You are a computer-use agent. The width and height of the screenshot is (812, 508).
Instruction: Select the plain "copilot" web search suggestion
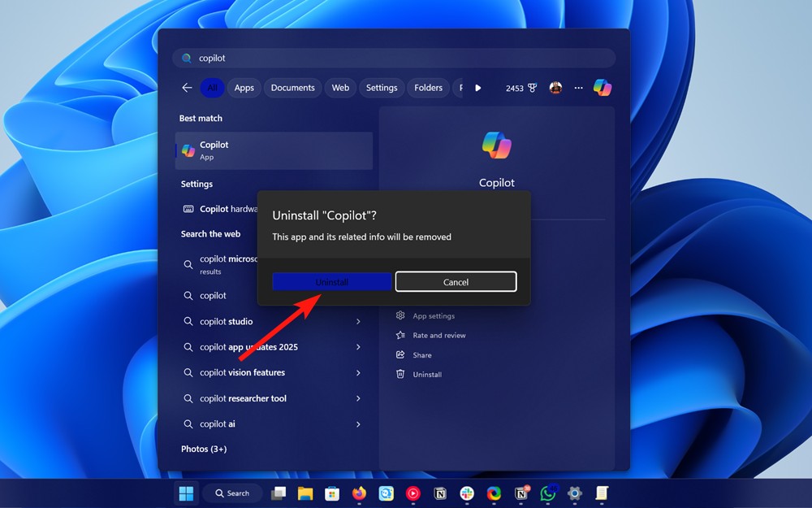click(213, 296)
